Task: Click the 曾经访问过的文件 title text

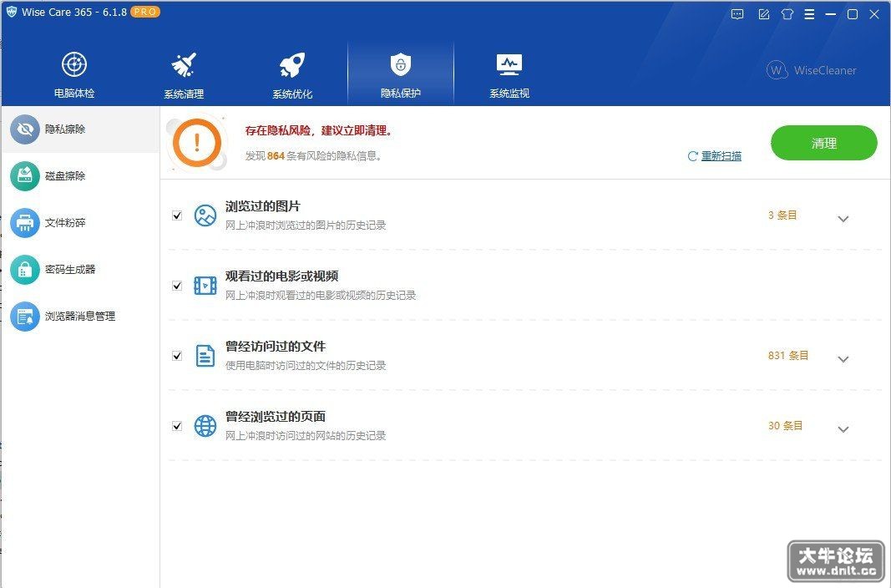Action: click(276, 346)
